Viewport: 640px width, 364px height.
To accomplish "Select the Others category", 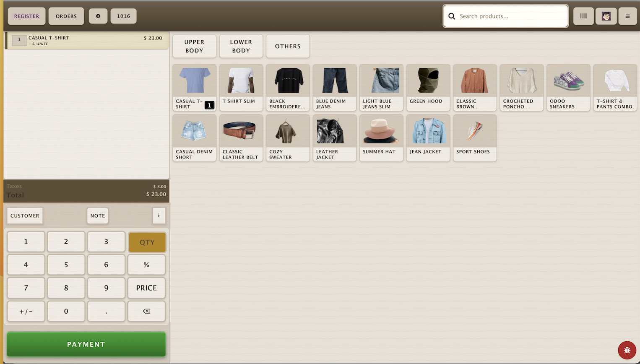I will [288, 46].
